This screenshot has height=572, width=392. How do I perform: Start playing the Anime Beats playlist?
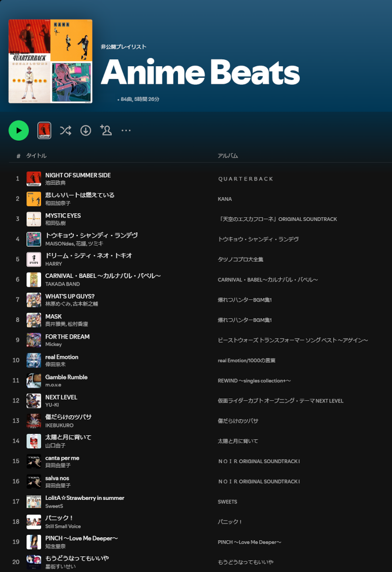(19, 130)
